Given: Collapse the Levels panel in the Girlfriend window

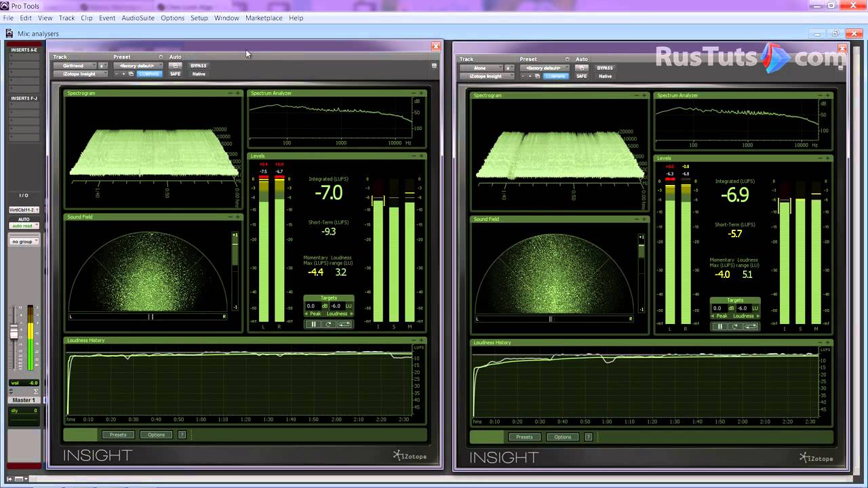Looking at the screenshot, I should click(414, 156).
